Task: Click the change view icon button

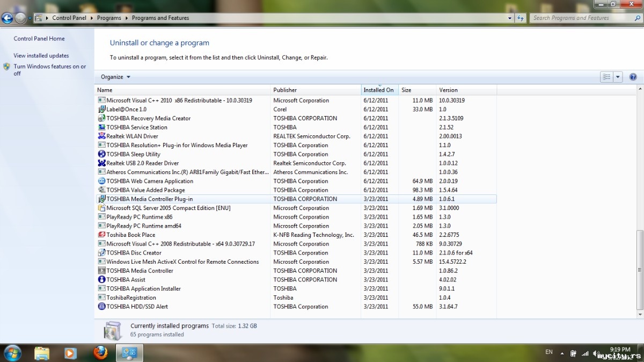Action: click(x=607, y=77)
